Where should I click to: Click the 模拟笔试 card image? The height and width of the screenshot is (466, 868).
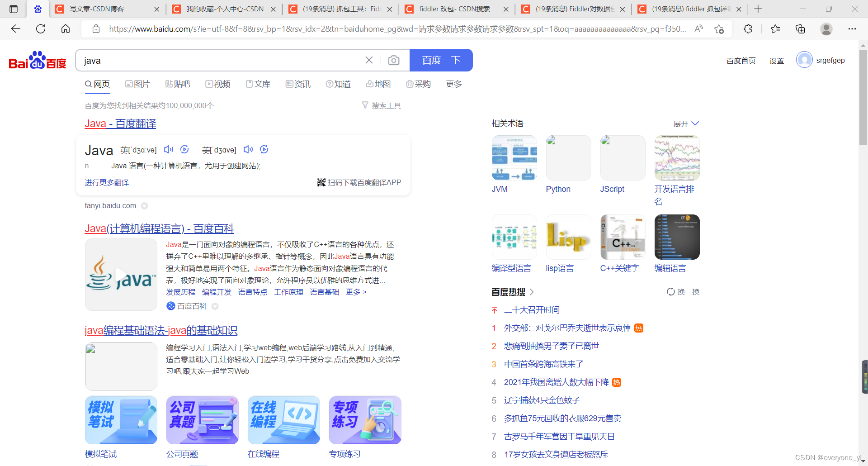pos(121,420)
